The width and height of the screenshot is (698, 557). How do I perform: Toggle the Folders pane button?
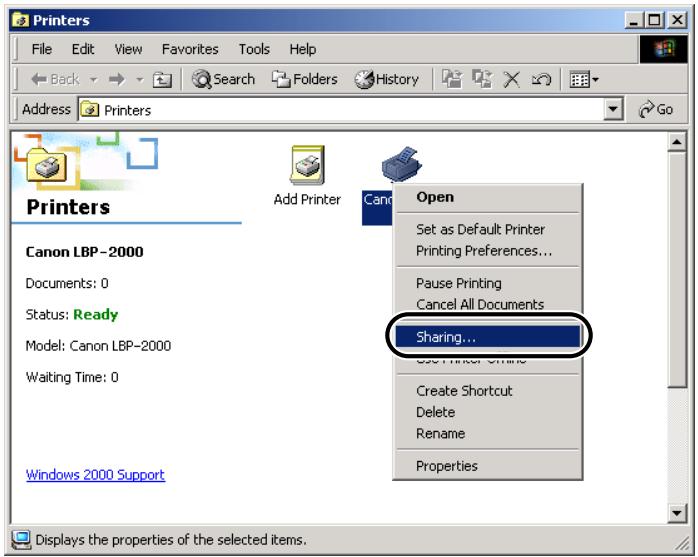click(304, 79)
